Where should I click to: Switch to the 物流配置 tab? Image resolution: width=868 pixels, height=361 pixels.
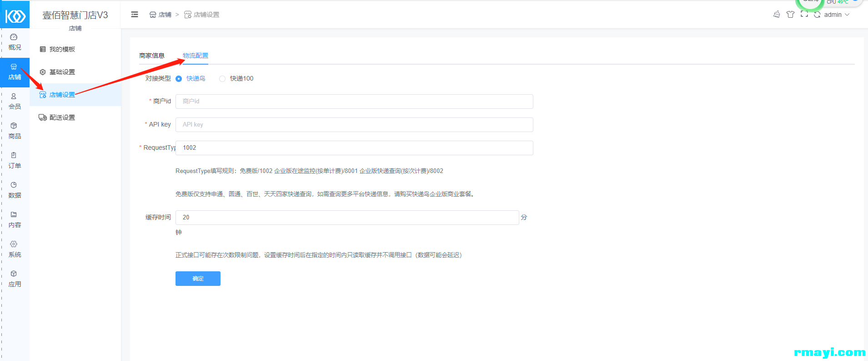coord(196,56)
